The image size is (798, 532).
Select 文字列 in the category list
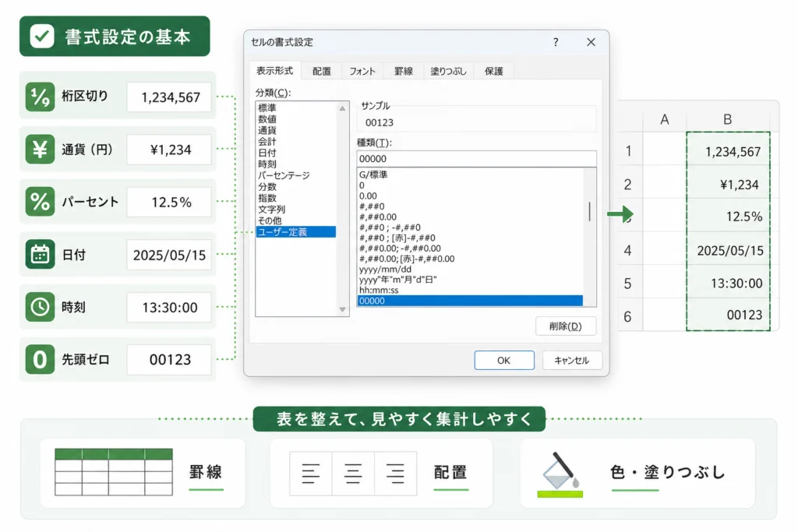click(295, 209)
